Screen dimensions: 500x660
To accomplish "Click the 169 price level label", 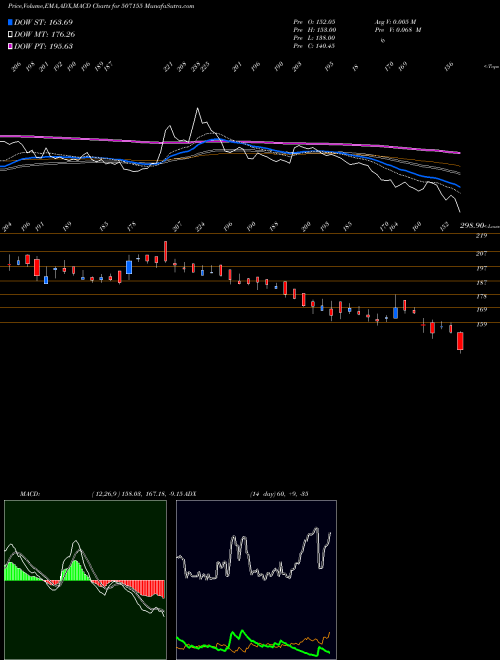I will 481,310.
